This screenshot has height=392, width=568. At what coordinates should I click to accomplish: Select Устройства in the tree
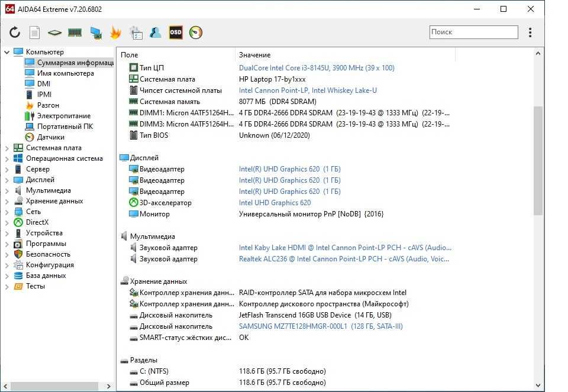click(x=44, y=233)
